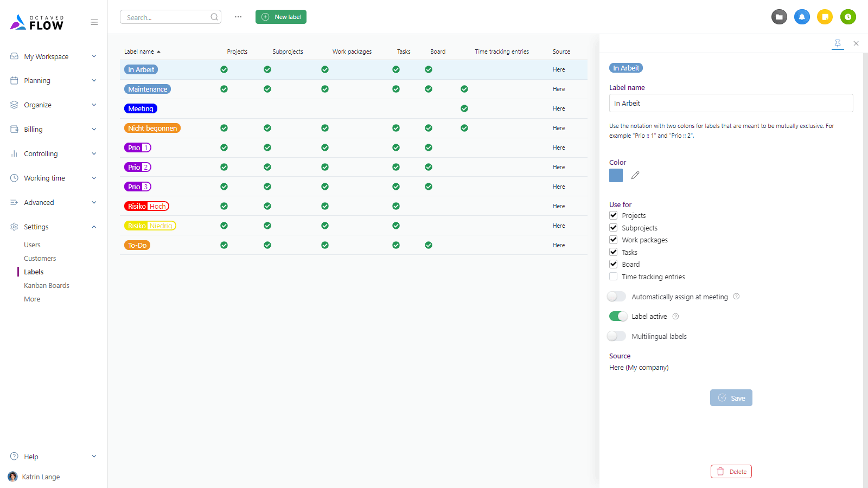Click the three-dots more options icon
Viewport: 868px width, 488px height.
pos(238,17)
